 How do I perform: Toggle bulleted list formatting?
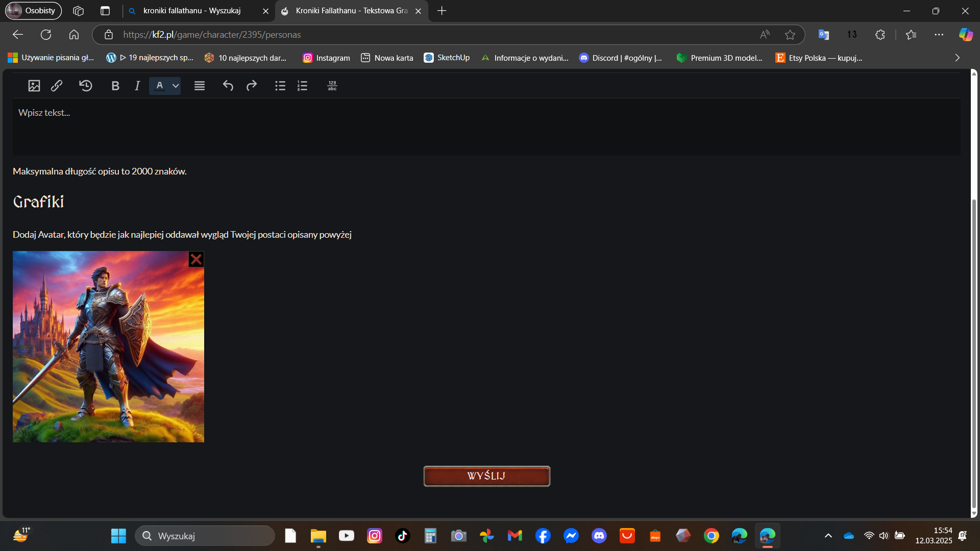point(280,86)
